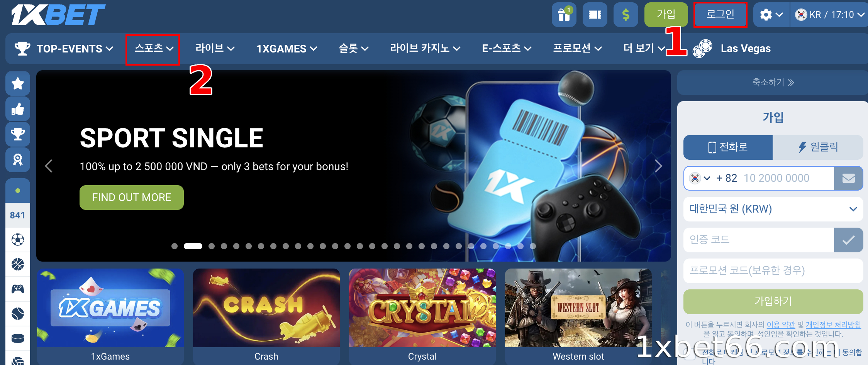Expand the country code flag selector
The width and height of the screenshot is (868, 365).
point(700,178)
